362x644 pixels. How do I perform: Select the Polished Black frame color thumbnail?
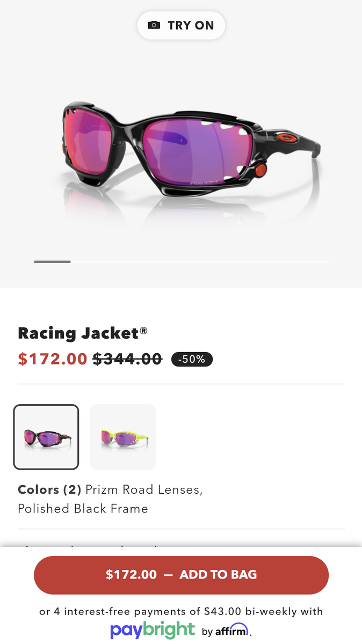(46, 437)
